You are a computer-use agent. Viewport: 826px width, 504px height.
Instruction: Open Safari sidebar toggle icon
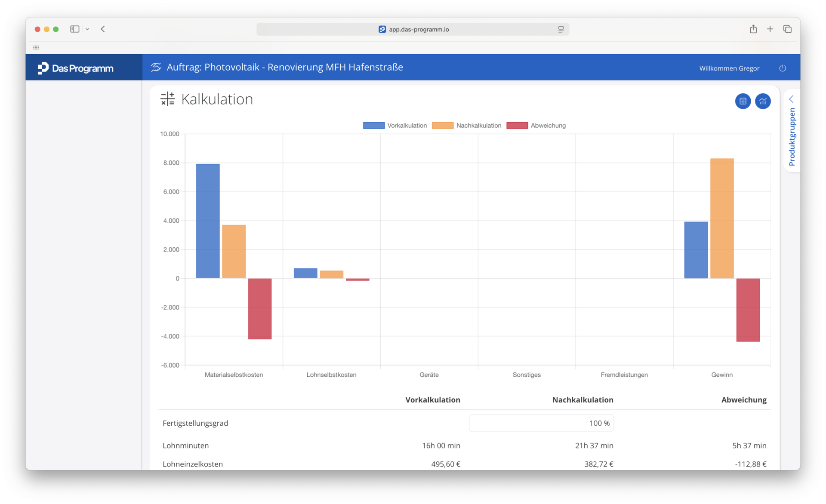pyautogui.click(x=75, y=29)
